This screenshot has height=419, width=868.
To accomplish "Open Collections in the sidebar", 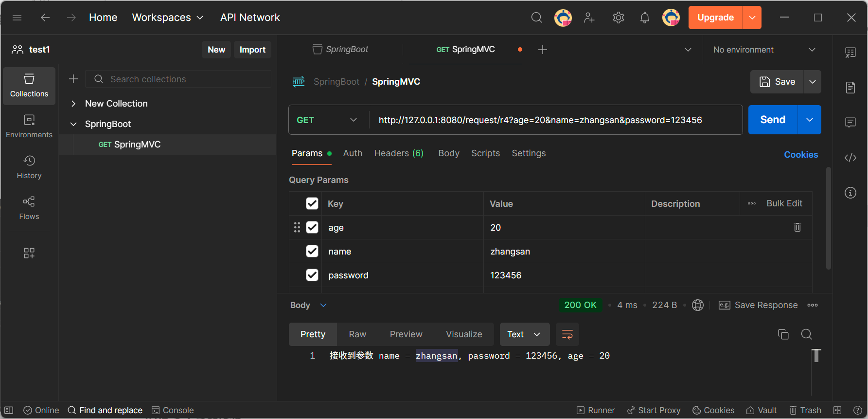I will [x=29, y=86].
